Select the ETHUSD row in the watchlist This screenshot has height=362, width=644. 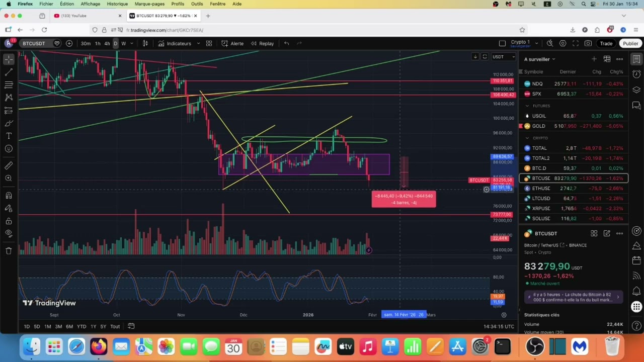(x=574, y=189)
